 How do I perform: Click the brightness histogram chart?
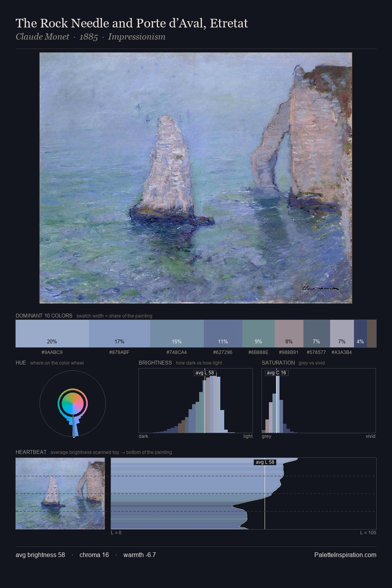click(196, 401)
